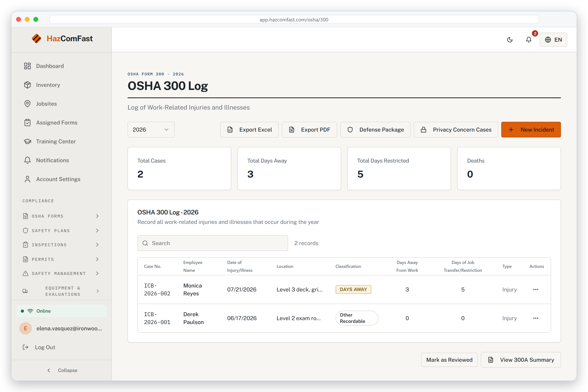588x392 pixels.
Task: Click the Permits document icon
Action: [x=26, y=259]
